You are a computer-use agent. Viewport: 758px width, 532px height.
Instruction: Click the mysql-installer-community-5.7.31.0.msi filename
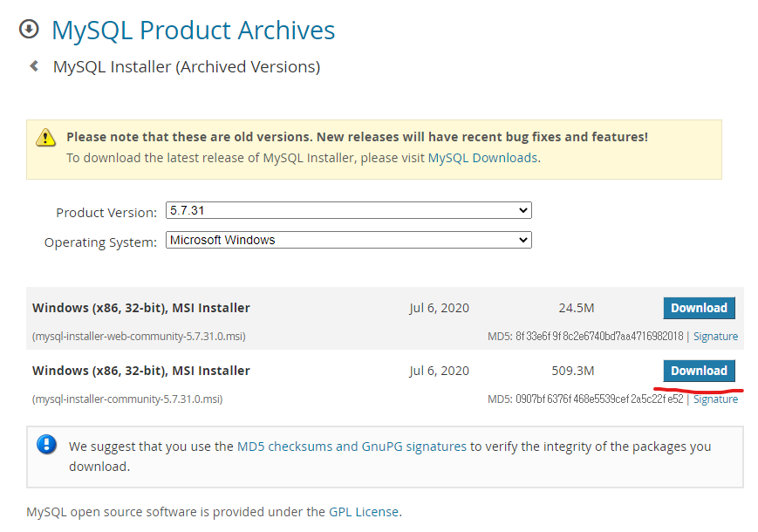point(127,399)
